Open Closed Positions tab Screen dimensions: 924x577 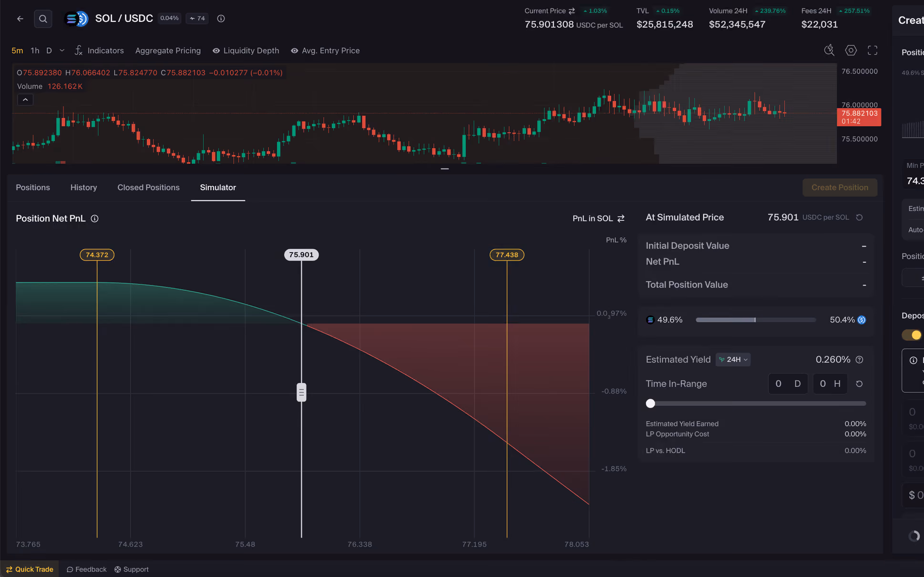point(148,188)
